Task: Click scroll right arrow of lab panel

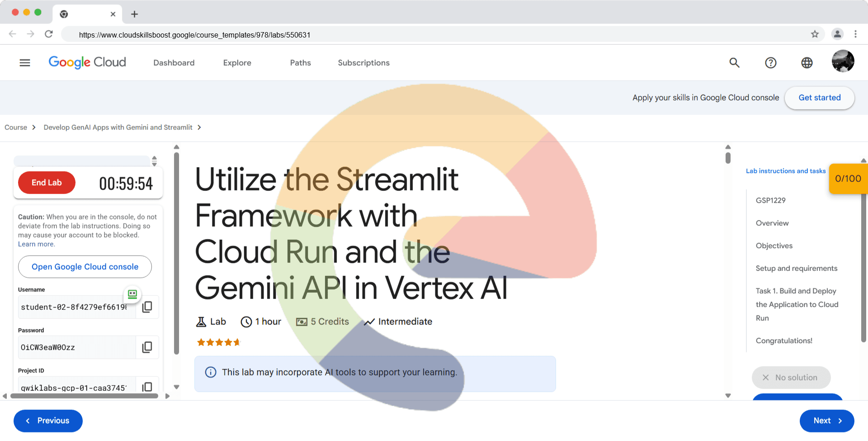Action: tap(167, 396)
